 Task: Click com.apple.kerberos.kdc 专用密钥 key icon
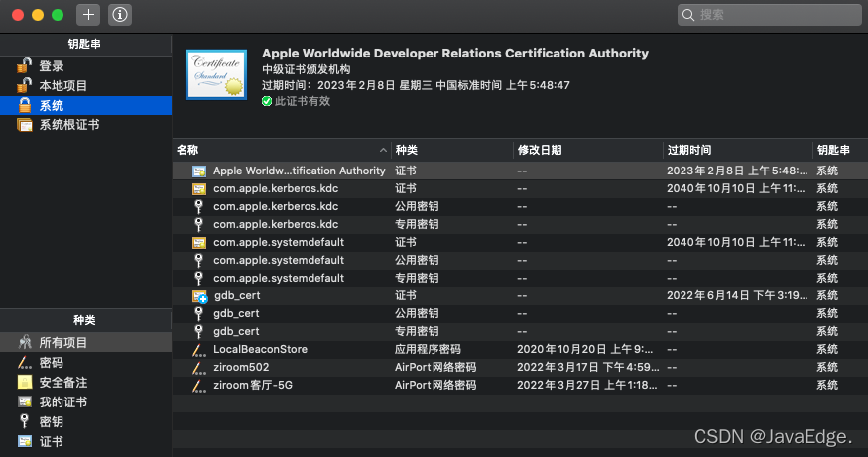point(198,225)
